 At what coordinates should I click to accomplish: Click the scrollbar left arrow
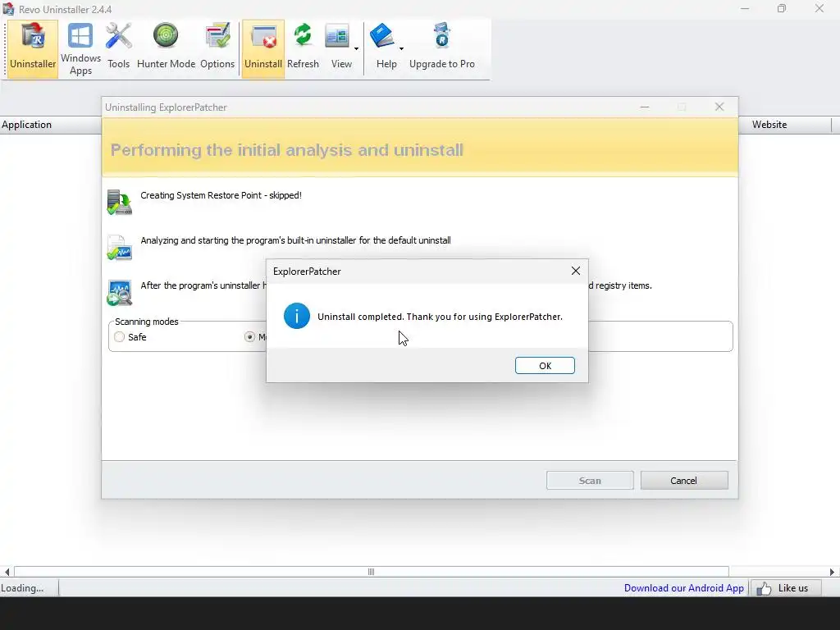tap(7, 572)
